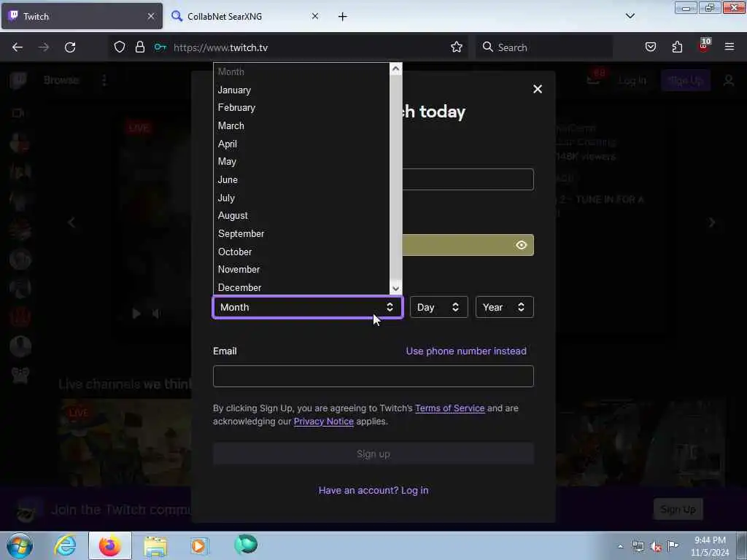This screenshot has height=560, width=747.
Task: Go to previous carousel stream arrow
Action: [x=71, y=222]
